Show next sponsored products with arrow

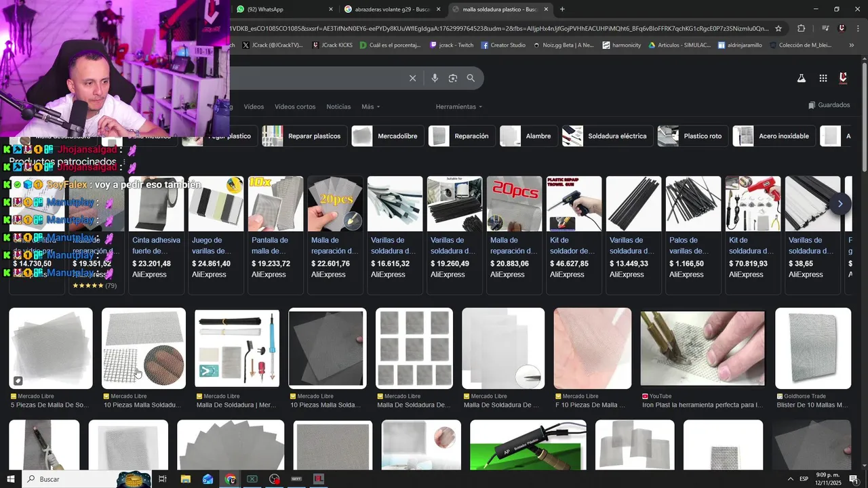coord(840,203)
